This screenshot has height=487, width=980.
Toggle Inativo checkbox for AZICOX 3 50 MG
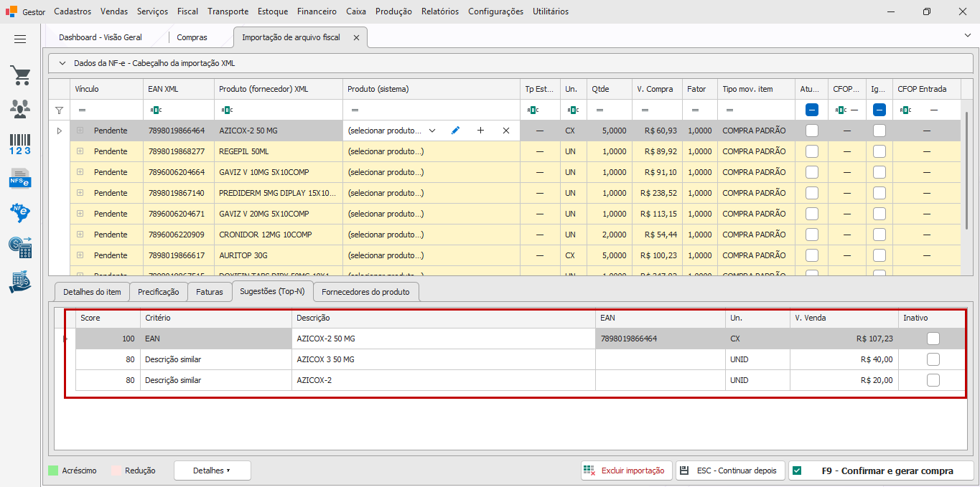pyautogui.click(x=933, y=359)
